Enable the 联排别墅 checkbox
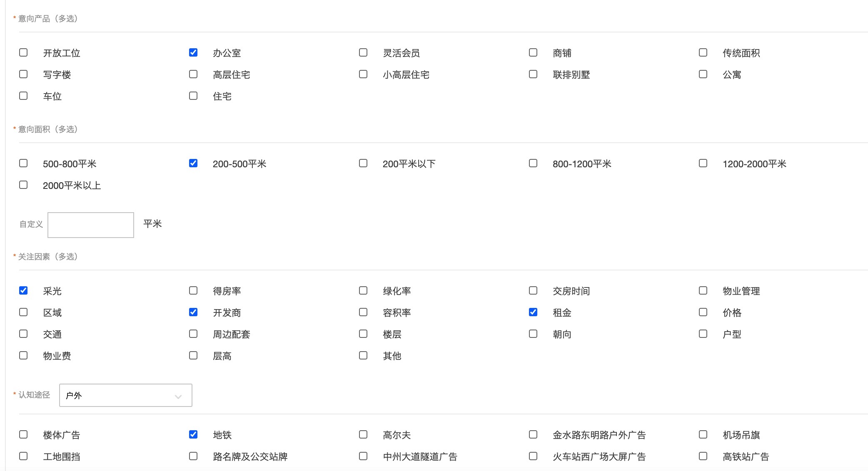868x471 pixels. pyautogui.click(x=533, y=74)
